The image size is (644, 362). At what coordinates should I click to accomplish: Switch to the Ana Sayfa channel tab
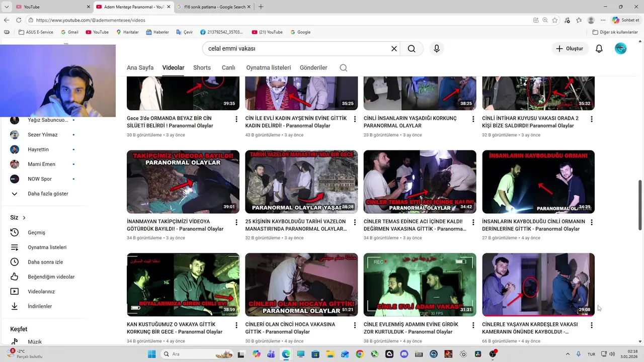click(140, 68)
